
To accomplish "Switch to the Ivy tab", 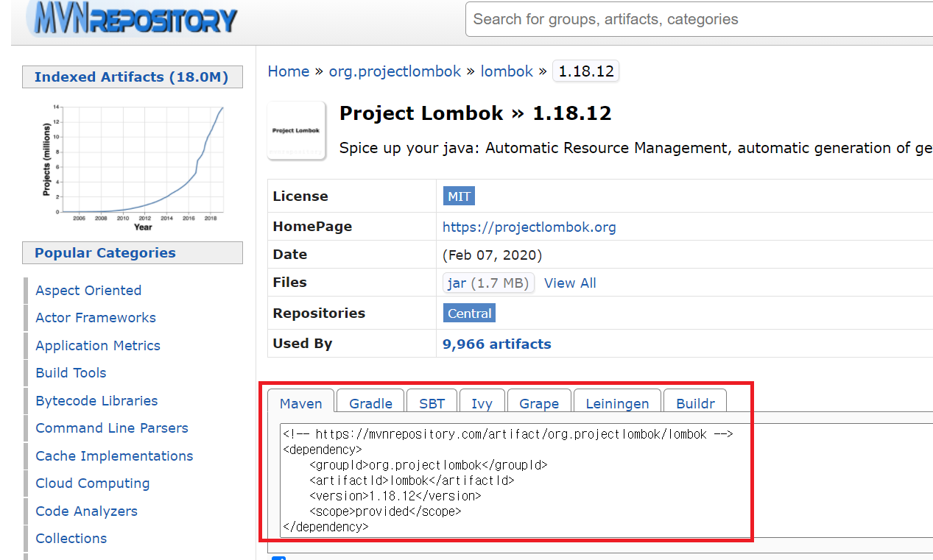I will (x=482, y=403).
